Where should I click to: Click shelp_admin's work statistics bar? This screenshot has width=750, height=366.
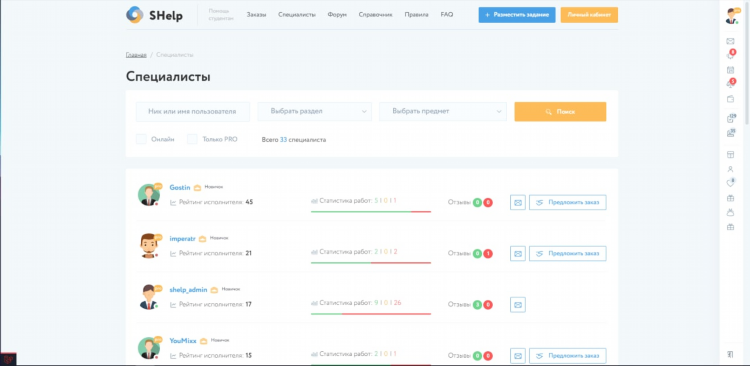tap(371, 314)
